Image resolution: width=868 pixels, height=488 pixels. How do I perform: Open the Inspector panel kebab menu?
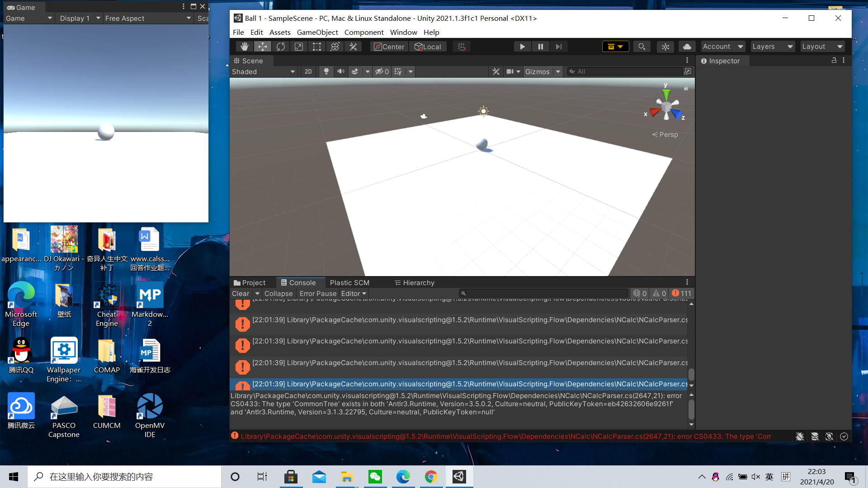[844, 61]
